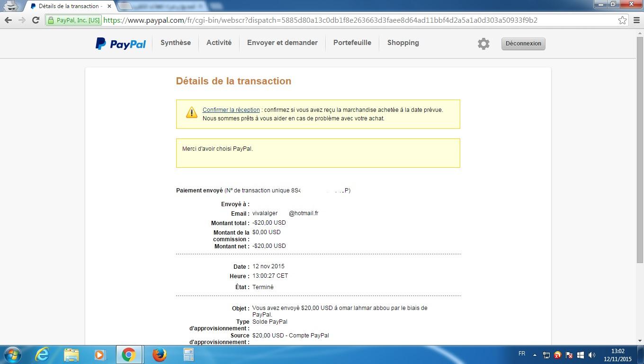Reload the PayPal page

tap(36, 20)
